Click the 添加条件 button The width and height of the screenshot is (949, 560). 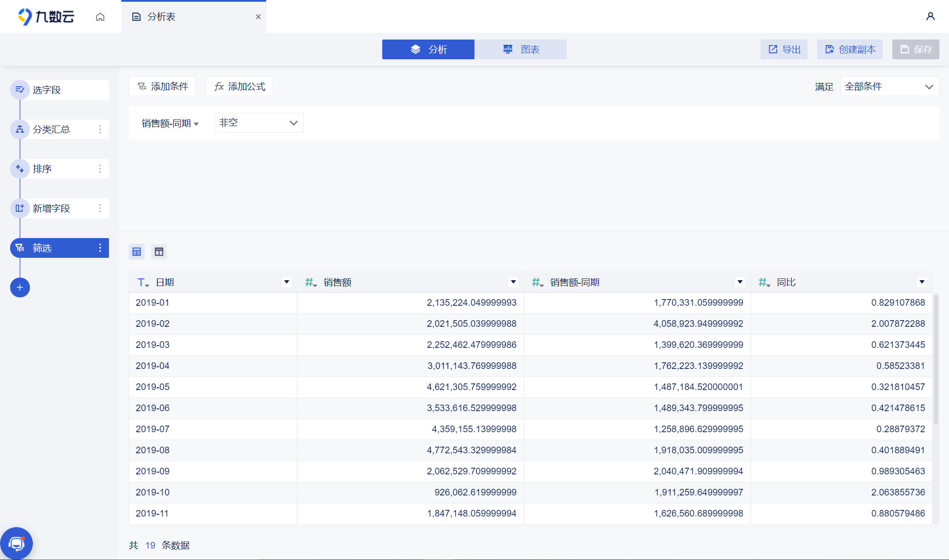162,87
